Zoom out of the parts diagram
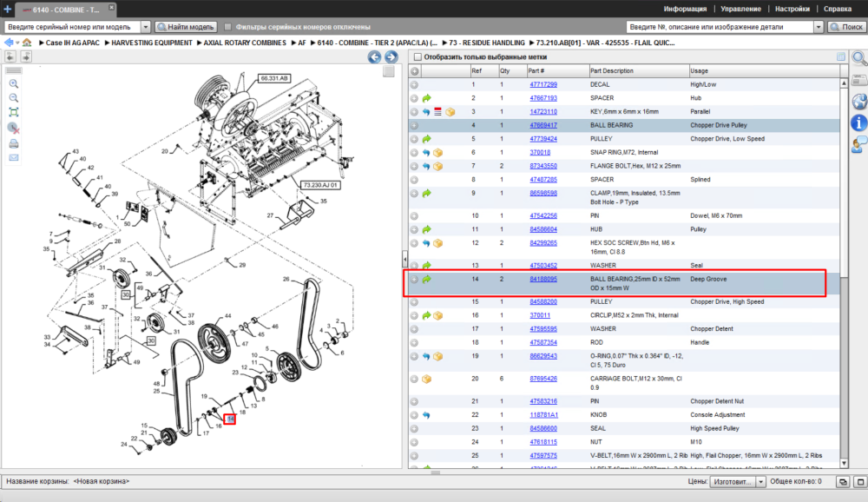The height and width of the screenshot is (502, 868). tap(14, 98)
